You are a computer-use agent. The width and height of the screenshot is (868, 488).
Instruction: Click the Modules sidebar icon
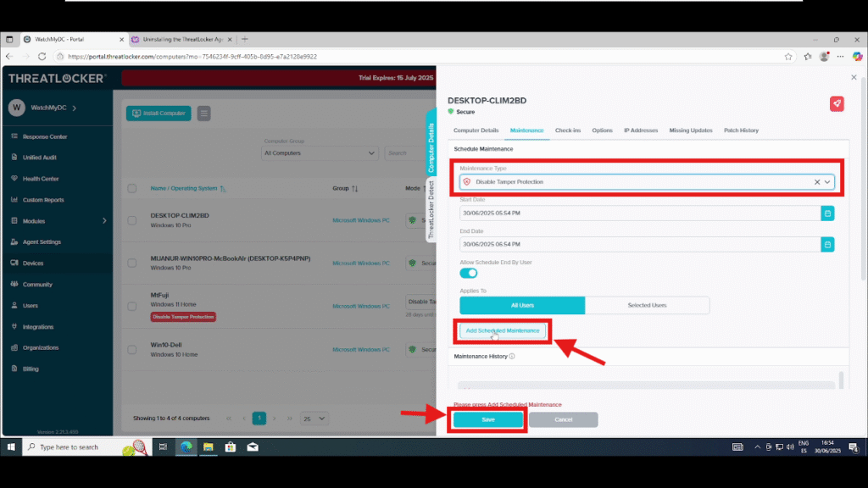(14, 221)
